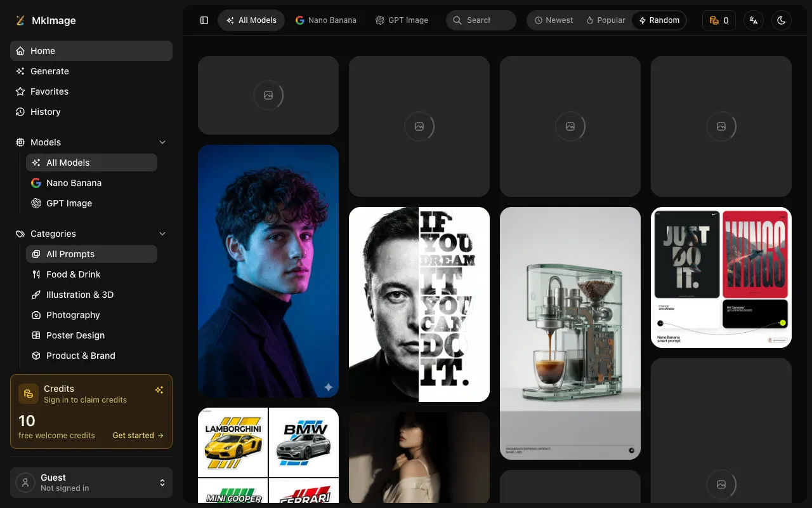
Task: Switch to Nano Banana top tab
Action: (x=326, y=20)
